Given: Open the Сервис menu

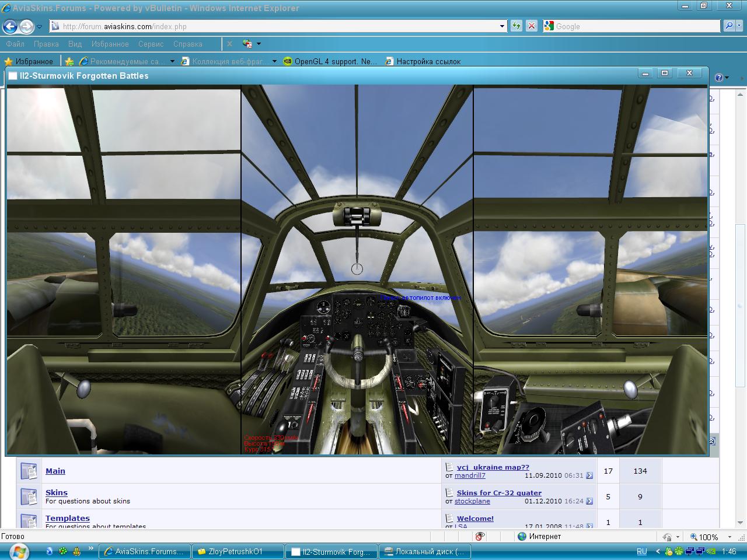Looking at the screenshot, I should (151, 44).
